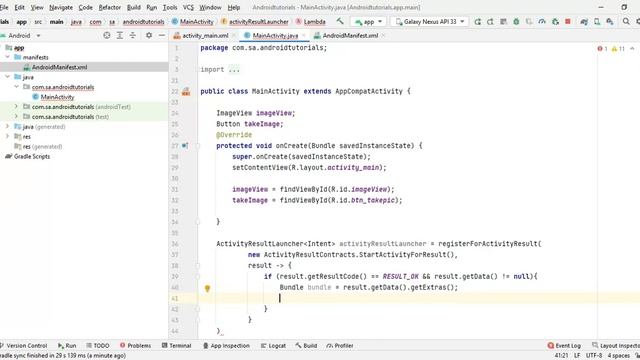This screenshot has width=640, height=360.
Task: Click the red Stop button icon
Action: click(x=568, y=22)
